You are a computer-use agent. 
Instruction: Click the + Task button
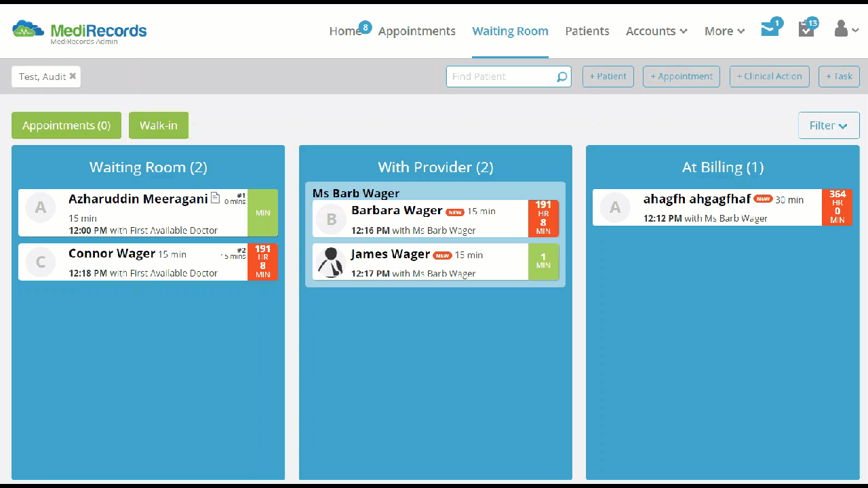point(840,77)
